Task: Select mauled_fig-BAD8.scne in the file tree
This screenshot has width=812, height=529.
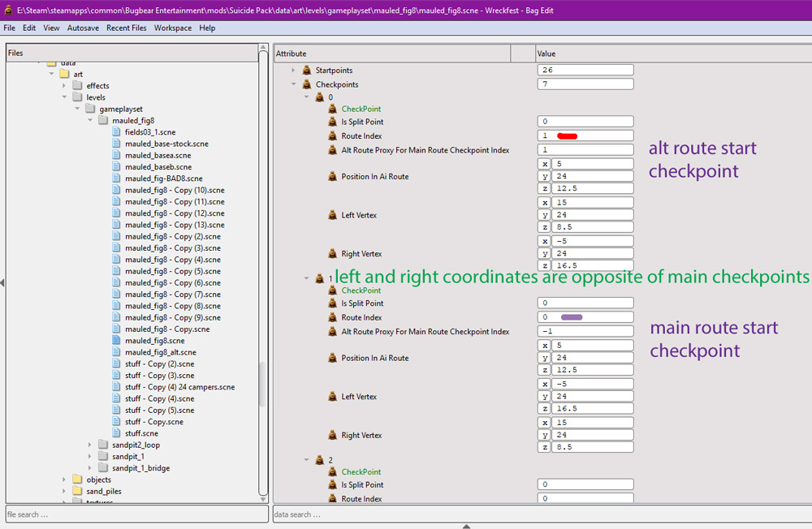Action: pyautogui.click(x=164, y=178)
